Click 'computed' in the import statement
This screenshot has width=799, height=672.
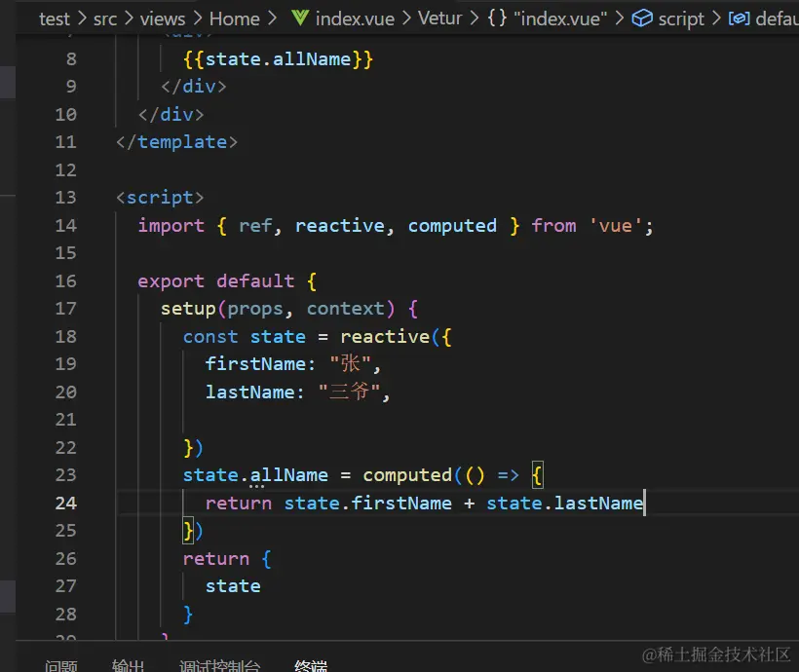452,225
